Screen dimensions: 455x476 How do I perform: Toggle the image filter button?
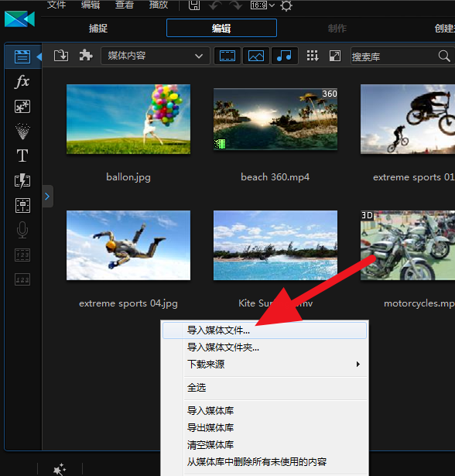pyautogui.click(x=256, y=56)
